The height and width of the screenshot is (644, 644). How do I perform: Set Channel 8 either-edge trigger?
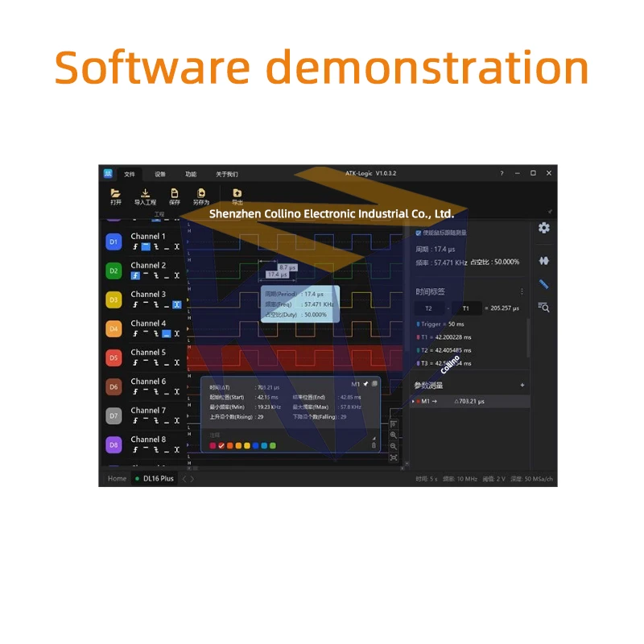click(177, 450)
